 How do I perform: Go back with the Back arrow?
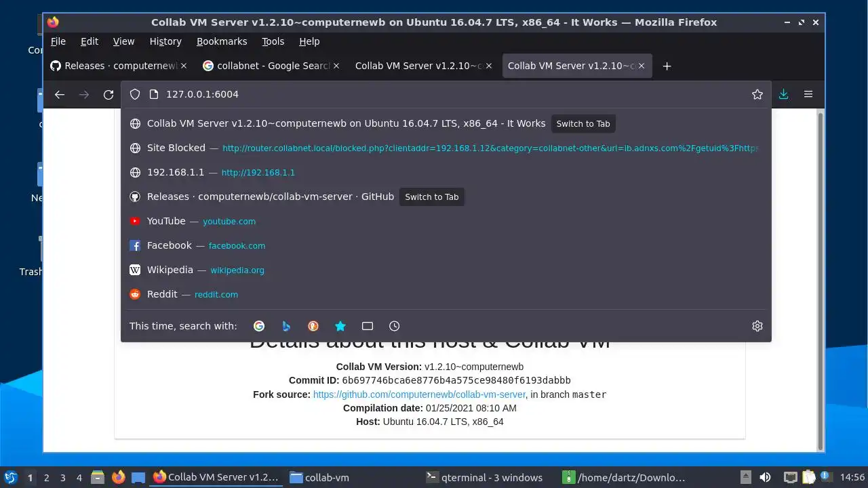tap(60, 95)
